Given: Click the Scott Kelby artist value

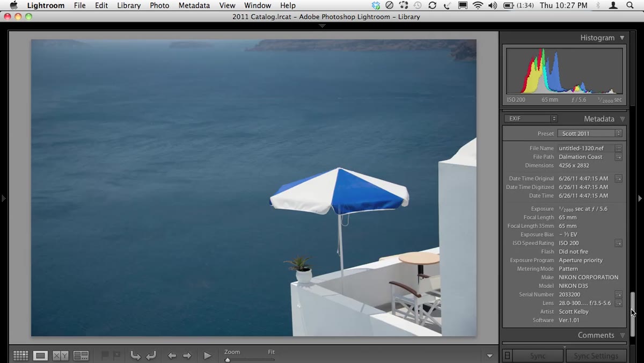Looking at the screenshot, I should point(574,311).
